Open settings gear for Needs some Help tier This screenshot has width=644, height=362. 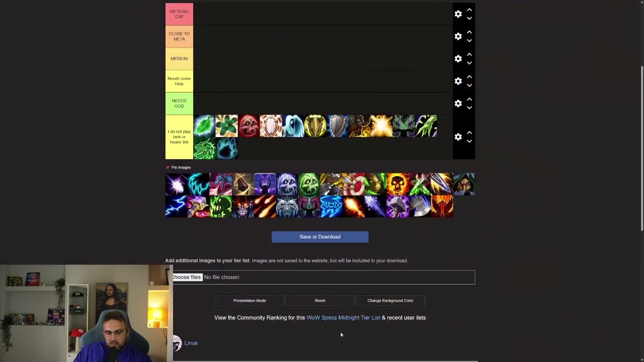point(458,81)
